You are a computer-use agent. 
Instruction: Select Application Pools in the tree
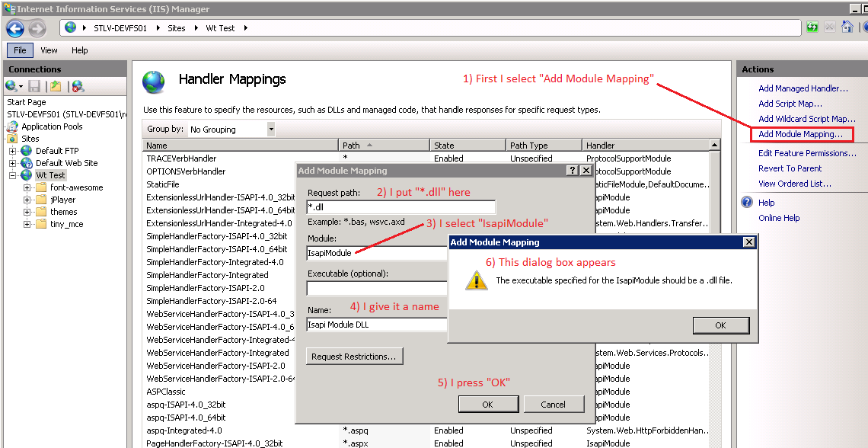[52, 126]
